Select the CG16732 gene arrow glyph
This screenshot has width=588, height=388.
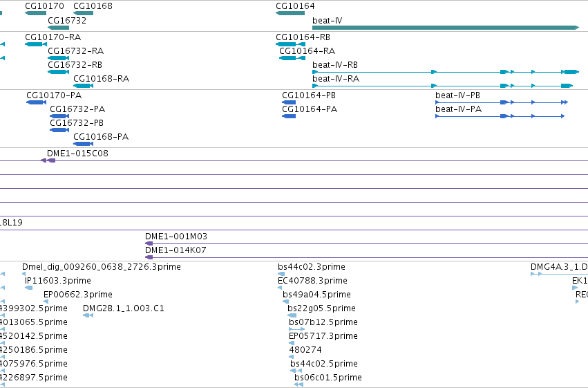[59, 28]
